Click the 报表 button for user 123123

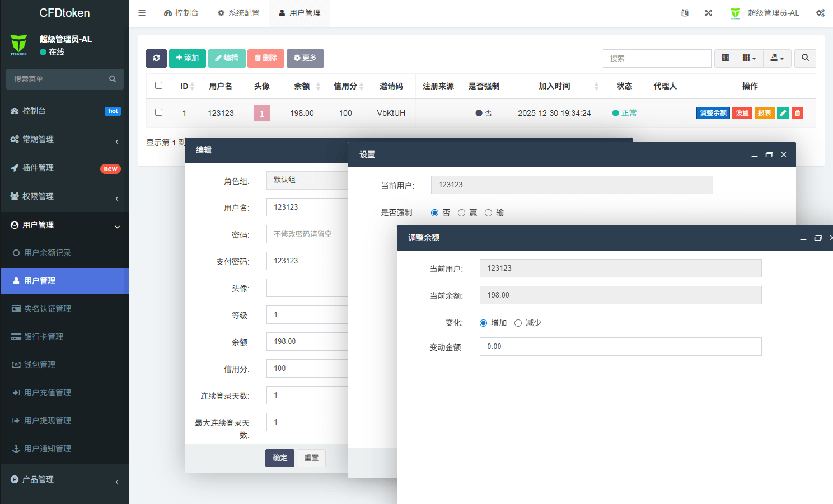[764, 112]
